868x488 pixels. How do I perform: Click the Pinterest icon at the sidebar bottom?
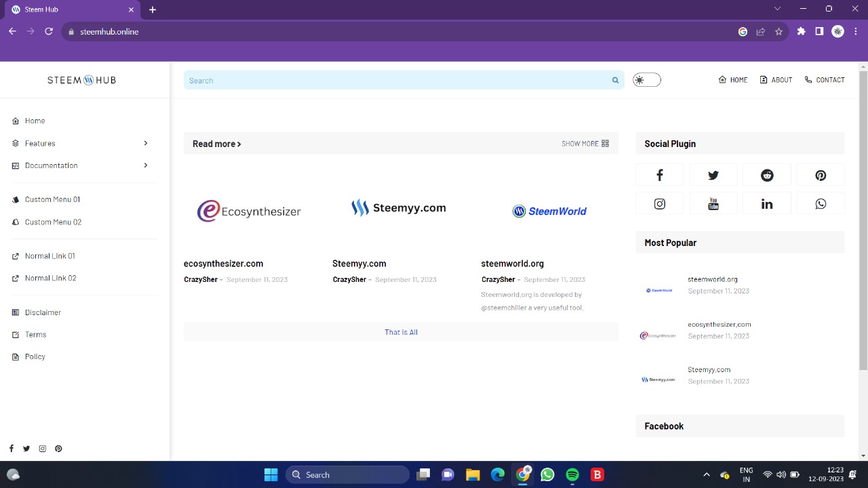click(x=58, y=449)
